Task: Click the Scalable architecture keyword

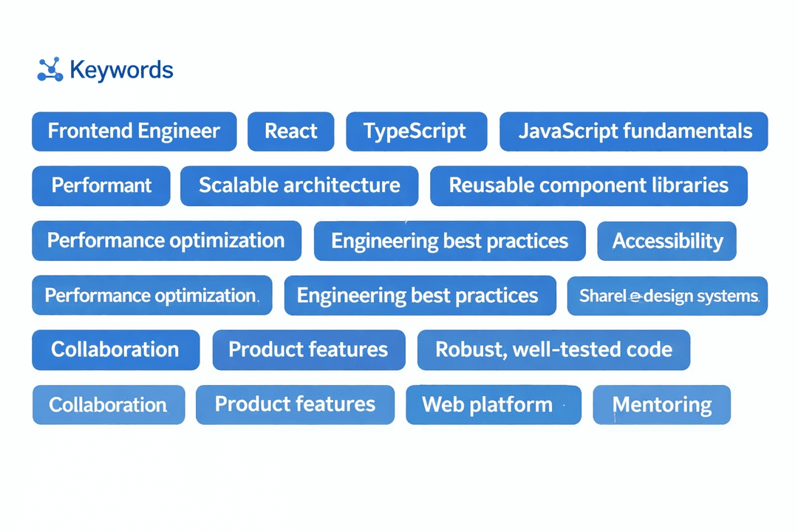Action: [x=299, y=185]
